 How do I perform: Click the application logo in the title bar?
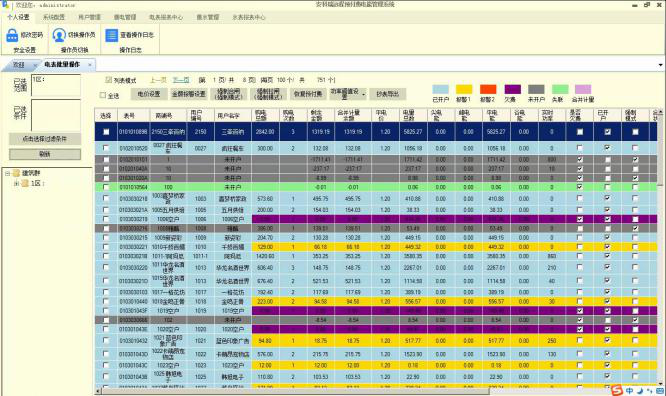pos(5,5)
